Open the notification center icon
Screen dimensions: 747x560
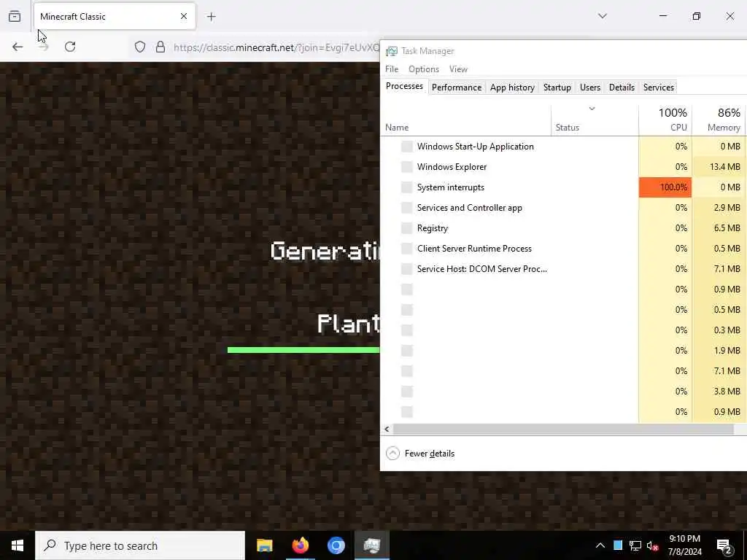pos(724,546)
